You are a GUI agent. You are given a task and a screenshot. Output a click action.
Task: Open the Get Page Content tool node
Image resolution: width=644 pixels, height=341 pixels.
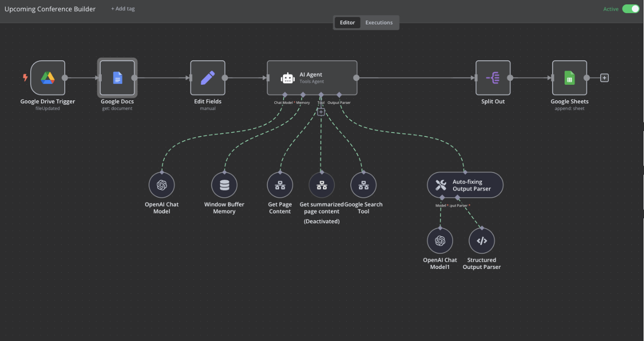click(280, 185)
